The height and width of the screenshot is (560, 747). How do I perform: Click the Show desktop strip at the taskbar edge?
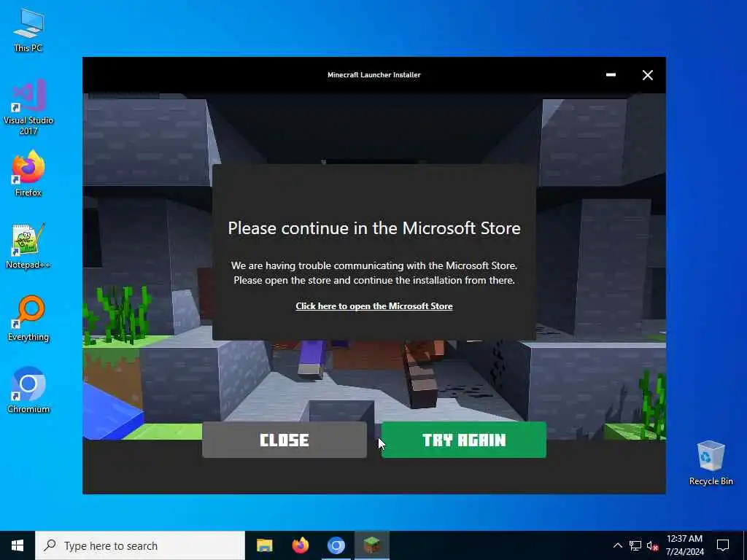pyautogui.click(x=745, y=545)
